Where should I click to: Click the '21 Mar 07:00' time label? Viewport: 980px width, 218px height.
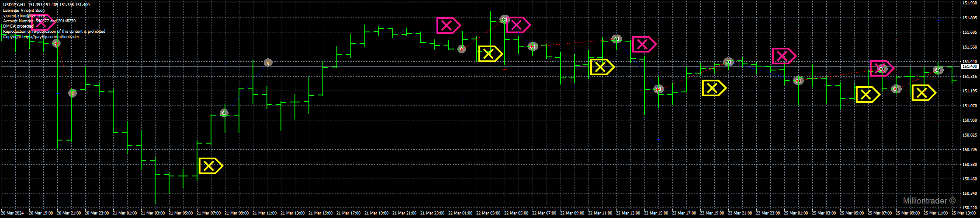tap(208, 213)
